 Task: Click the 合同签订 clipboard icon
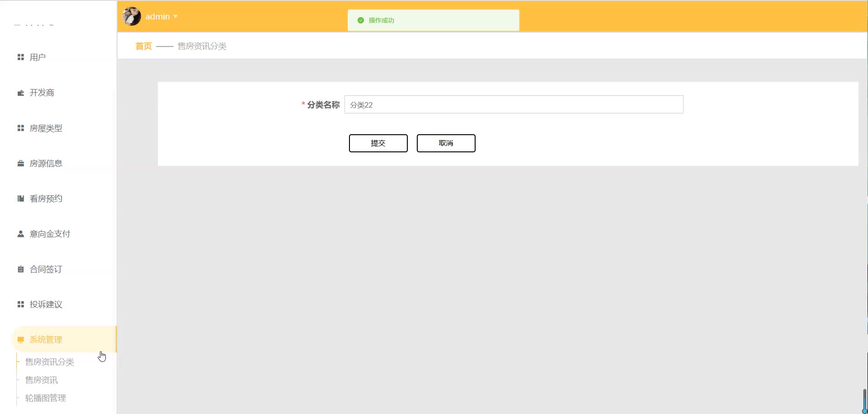point(20,269)
